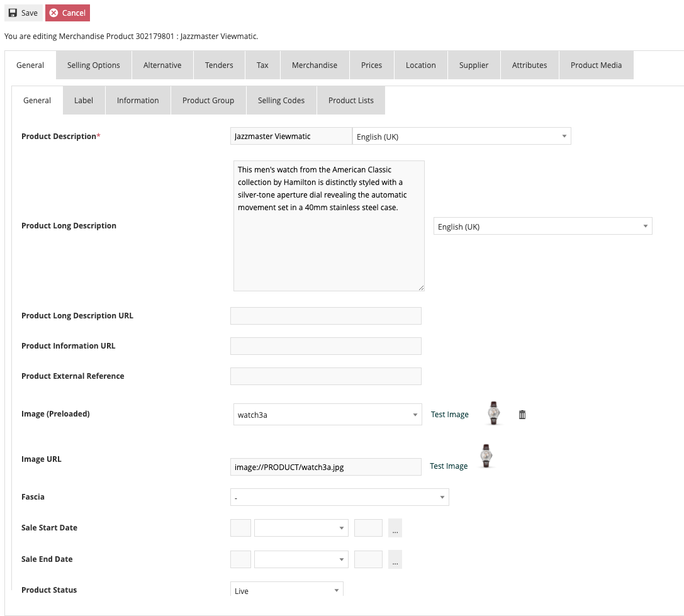Open the Sale Start Date calendar picker
This screenshot has width=684, height=616.
coord(395,528)
